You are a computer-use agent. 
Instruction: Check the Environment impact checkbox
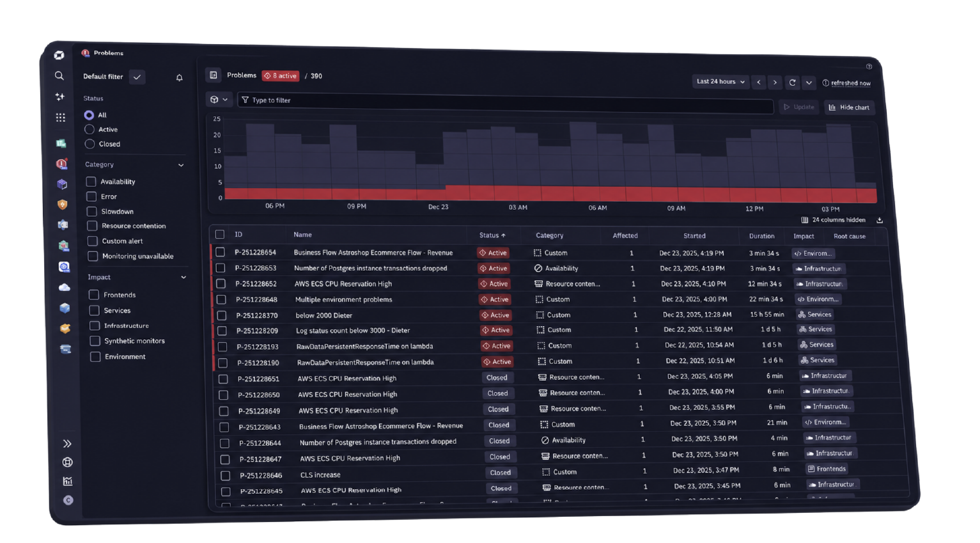pyautogui.click(x=95, y=357)
